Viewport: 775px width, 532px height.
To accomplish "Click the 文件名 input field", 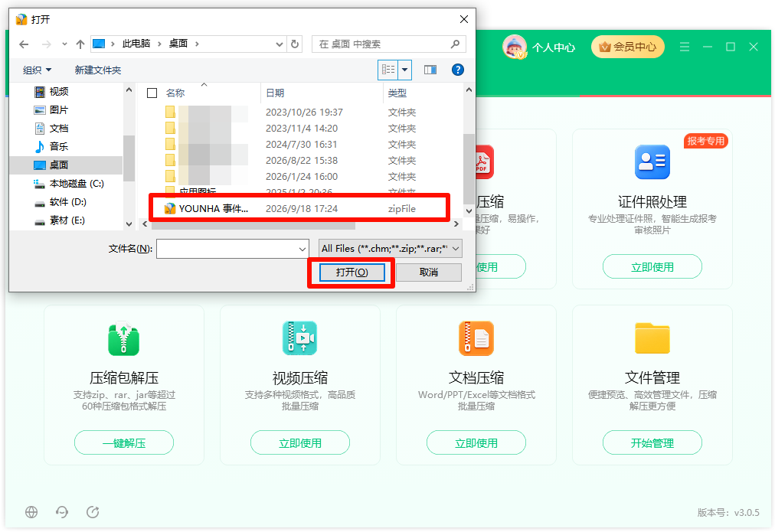I will click(227, 249).
